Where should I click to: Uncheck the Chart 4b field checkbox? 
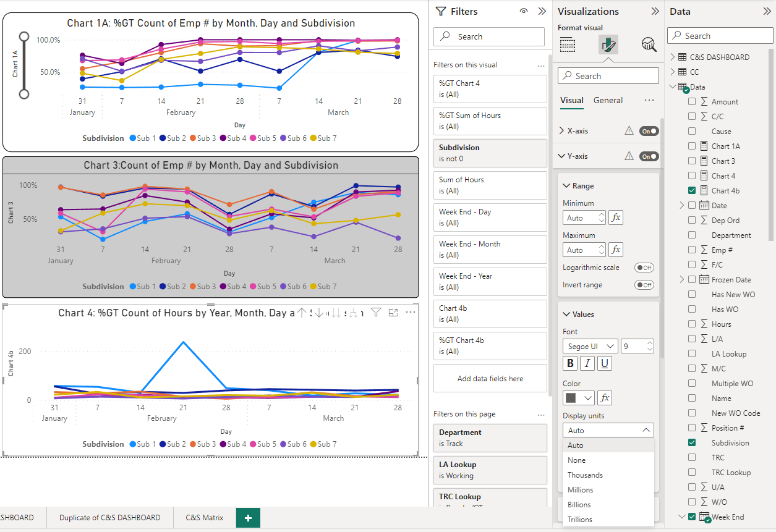tap(692, 190)
